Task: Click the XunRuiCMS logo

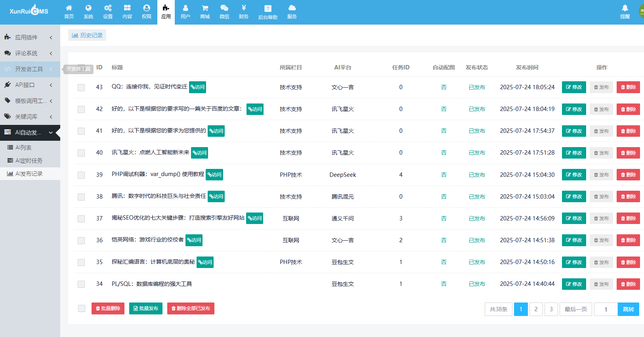Action: 29,10
